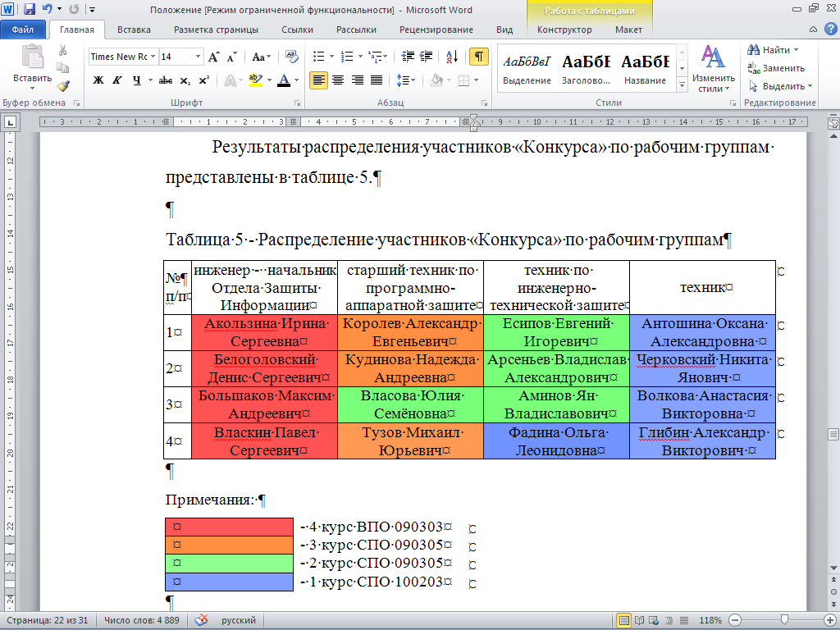
Task: Click word count Число слов: 4 889
Action: click(141, 620)
